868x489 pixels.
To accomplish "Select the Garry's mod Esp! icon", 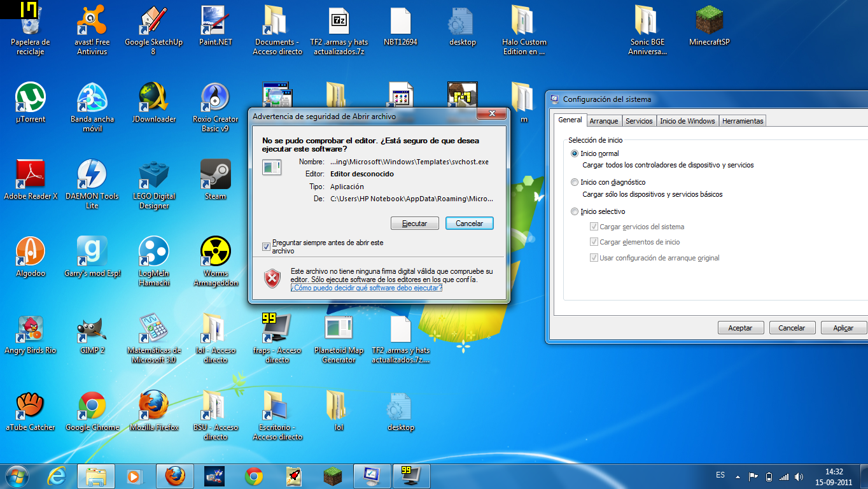I will pyautogui.click(x=92, y=257).
